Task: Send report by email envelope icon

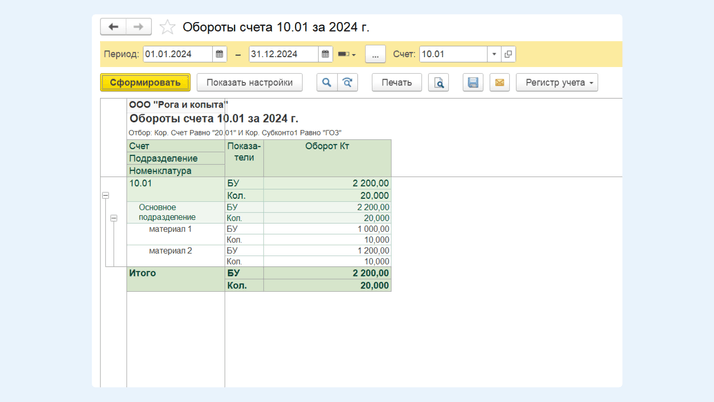Action: 499,83
